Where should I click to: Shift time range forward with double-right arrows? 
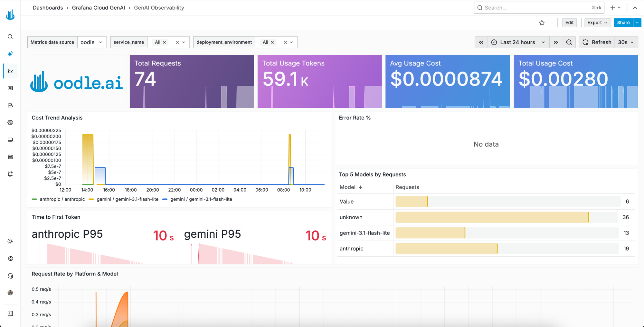[x=556, y=42]
